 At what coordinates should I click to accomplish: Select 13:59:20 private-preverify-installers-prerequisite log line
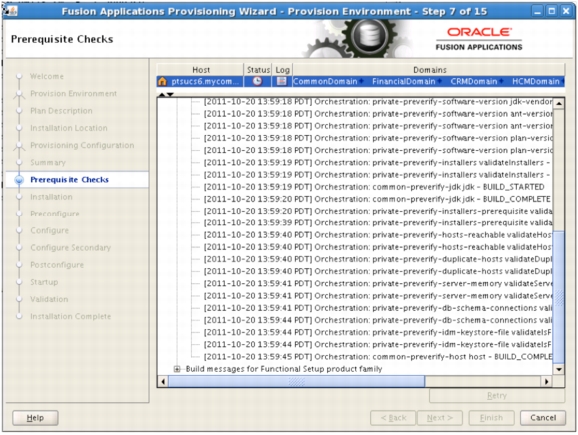tap(378, 211)
